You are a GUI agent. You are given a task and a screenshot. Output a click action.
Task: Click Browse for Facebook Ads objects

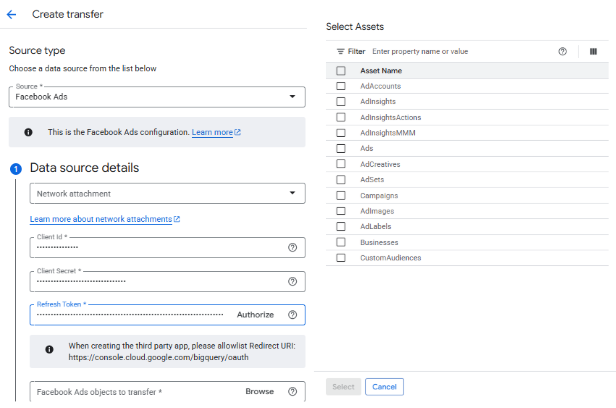click(259, 392)
